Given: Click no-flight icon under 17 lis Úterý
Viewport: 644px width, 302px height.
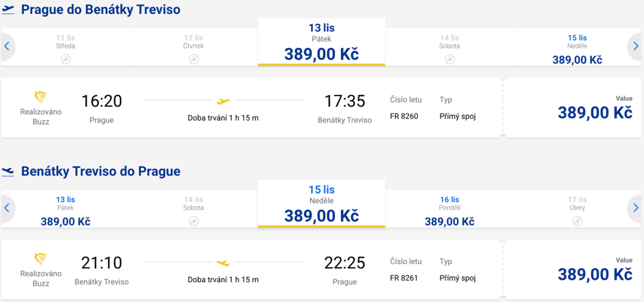Looking at the screenshot, I should [x=577, y=221].
